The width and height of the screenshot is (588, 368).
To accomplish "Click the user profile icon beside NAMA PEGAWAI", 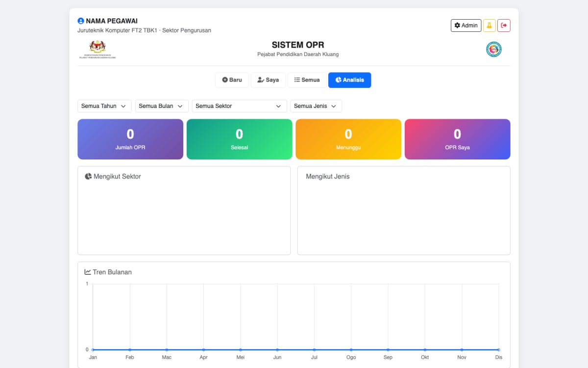I will point(81,21).
